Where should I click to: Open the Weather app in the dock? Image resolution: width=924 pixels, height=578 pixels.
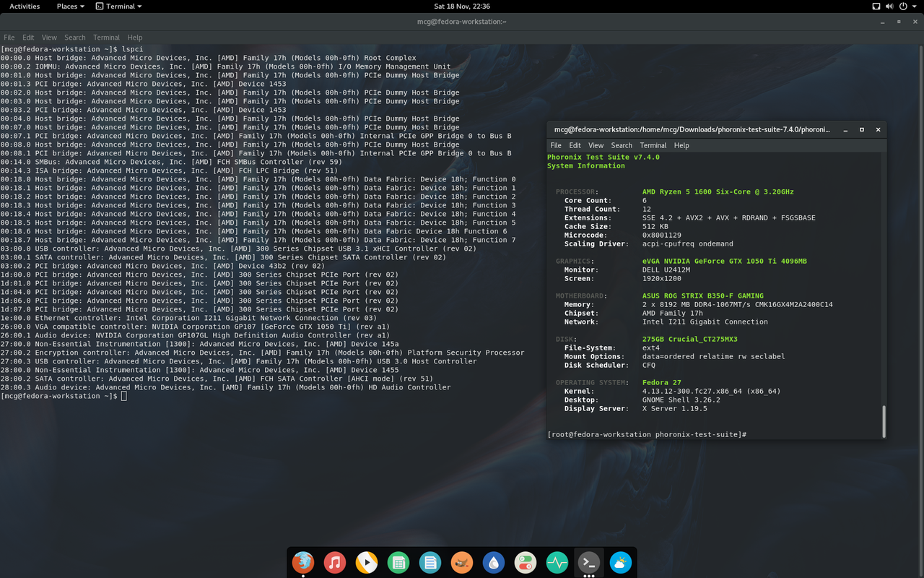pos(620,563)
